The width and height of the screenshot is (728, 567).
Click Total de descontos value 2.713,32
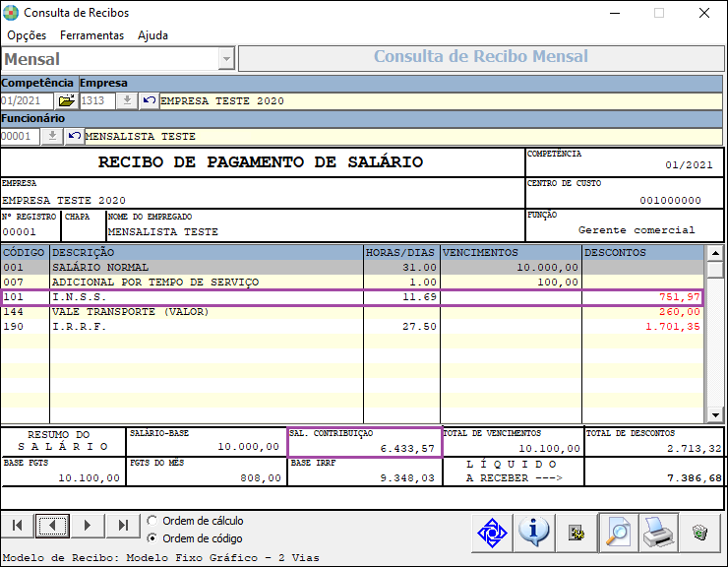point(695,449)
